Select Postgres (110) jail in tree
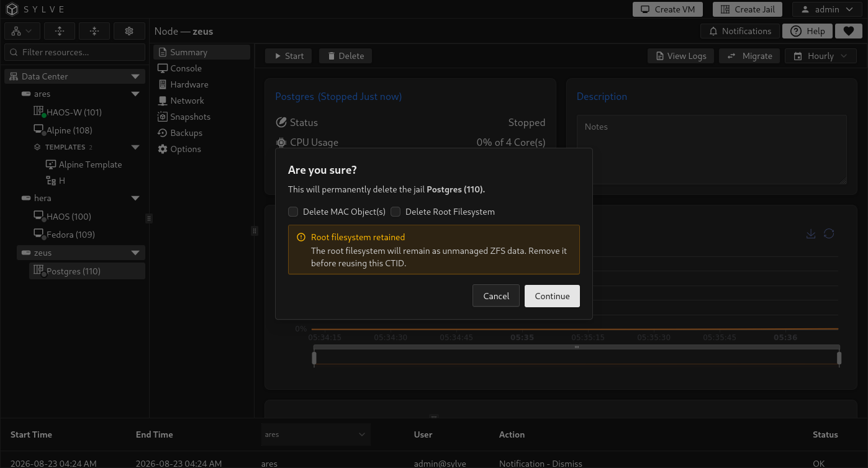Viewport: 868px width, 468px height. click(x=87, y=271)
